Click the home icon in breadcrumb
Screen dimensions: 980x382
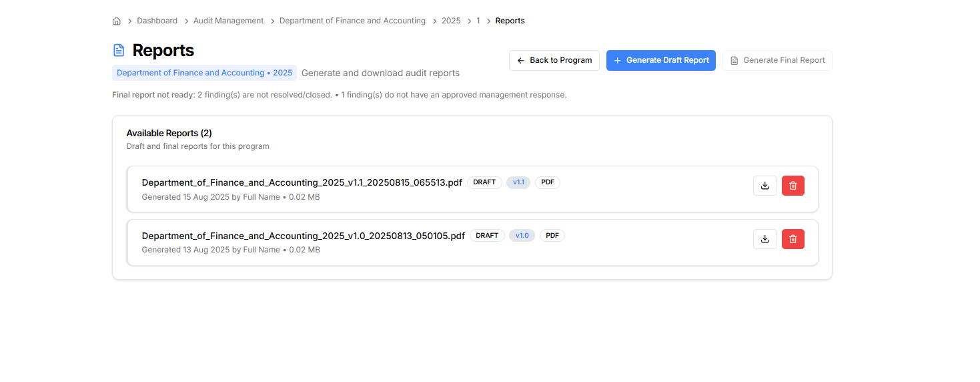(x=117, y=21)
